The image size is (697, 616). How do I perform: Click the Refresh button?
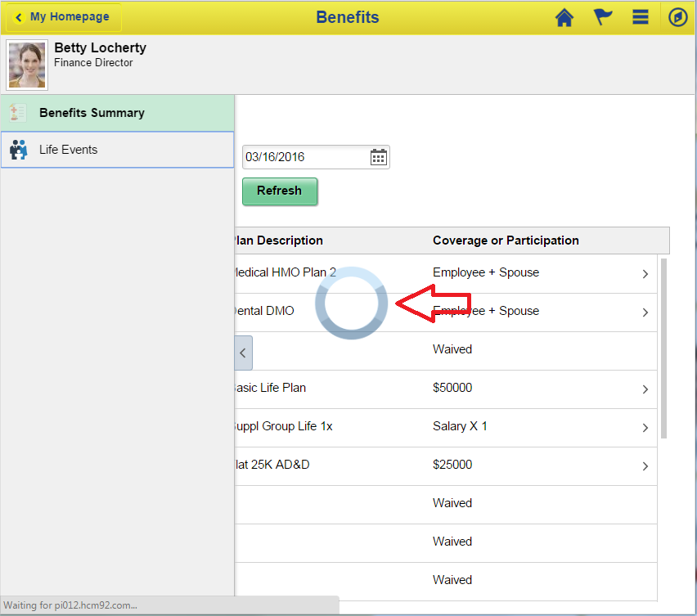(280, 191)
